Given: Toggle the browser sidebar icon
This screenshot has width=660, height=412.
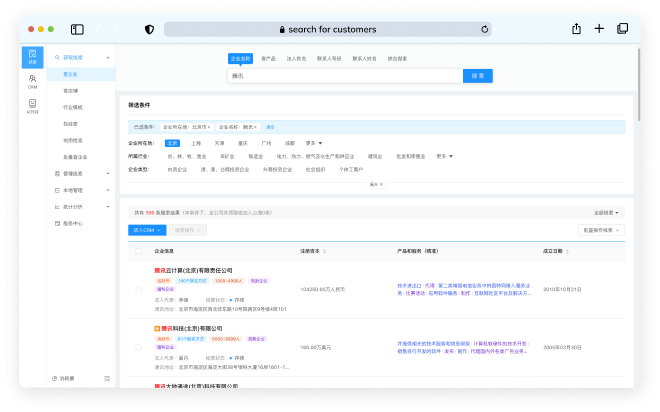Looking at the screenshot, I should pyautogui.click(x=77, y=29).
